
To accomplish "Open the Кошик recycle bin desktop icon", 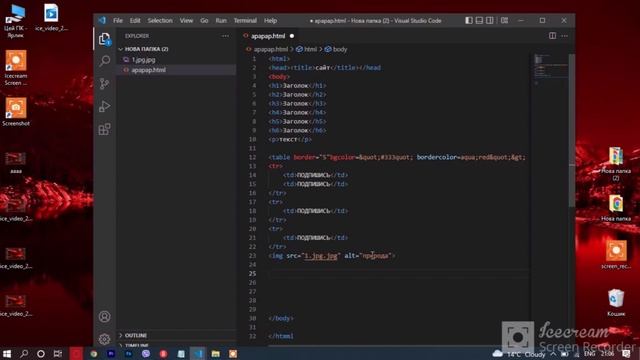I will (x=616, y=302).
